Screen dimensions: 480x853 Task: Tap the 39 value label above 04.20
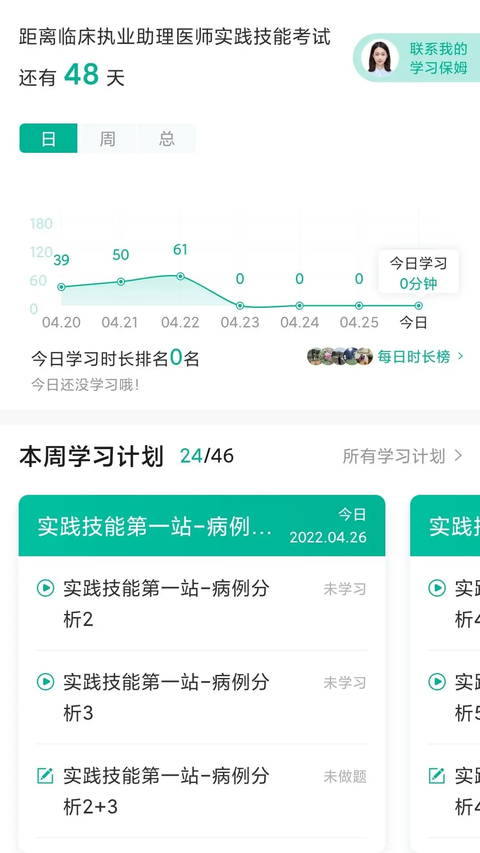point(61,260)
